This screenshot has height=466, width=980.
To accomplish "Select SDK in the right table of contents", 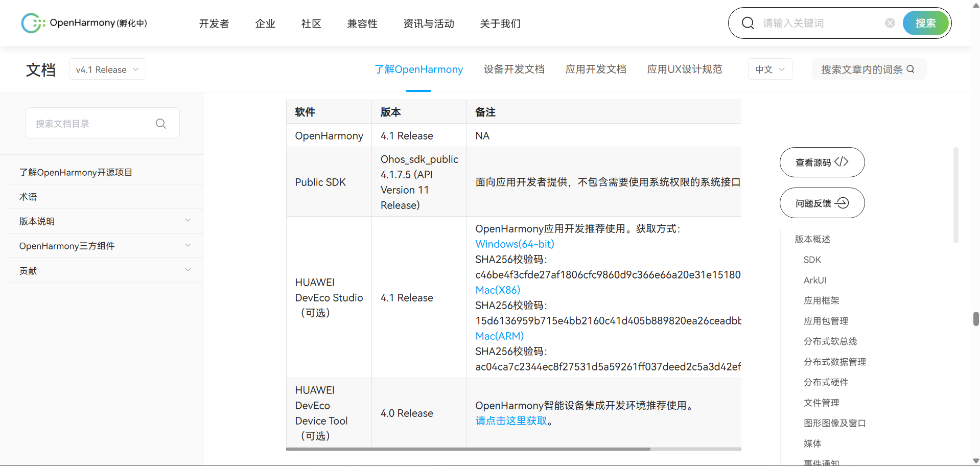I will pyautogui.click(x=811, y=260).
